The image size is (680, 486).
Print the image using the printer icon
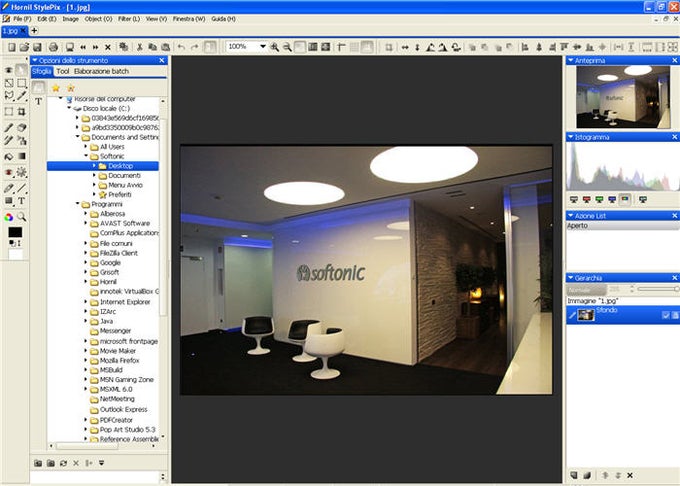[53, 47]
